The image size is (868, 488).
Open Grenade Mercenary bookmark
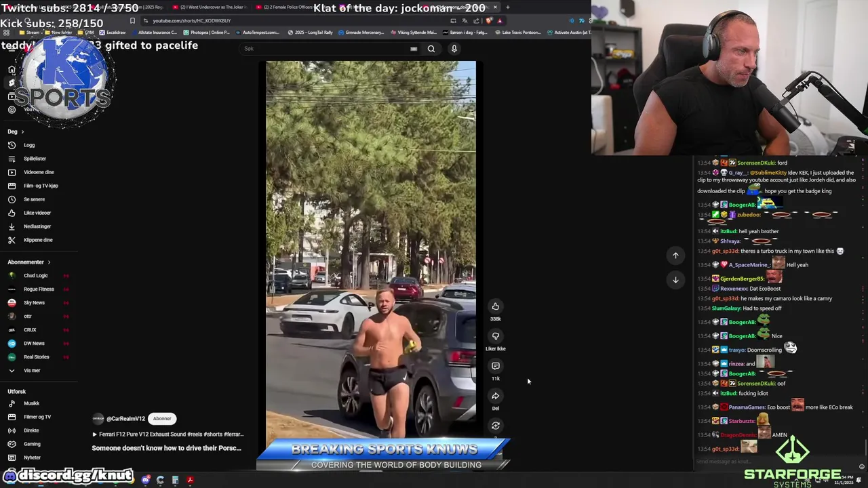pos(361,33)
